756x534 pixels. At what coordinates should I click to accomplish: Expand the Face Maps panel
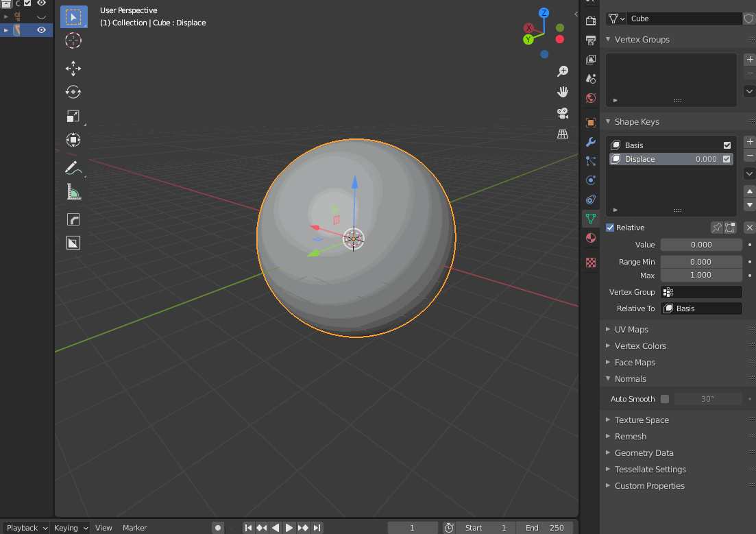608,362
